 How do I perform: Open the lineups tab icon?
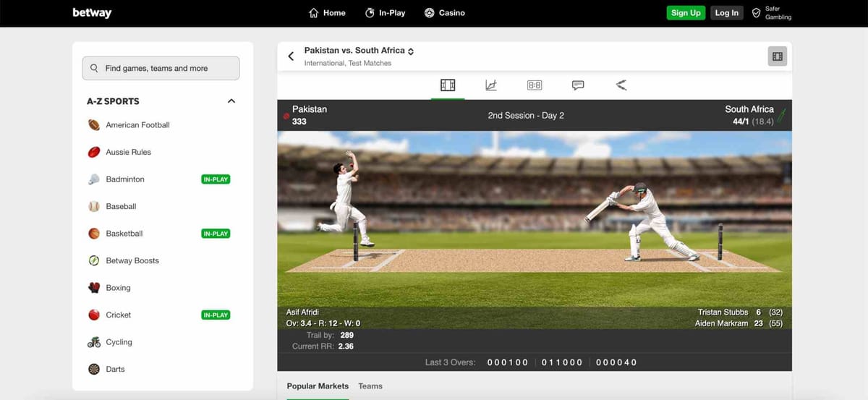(621, 85)
